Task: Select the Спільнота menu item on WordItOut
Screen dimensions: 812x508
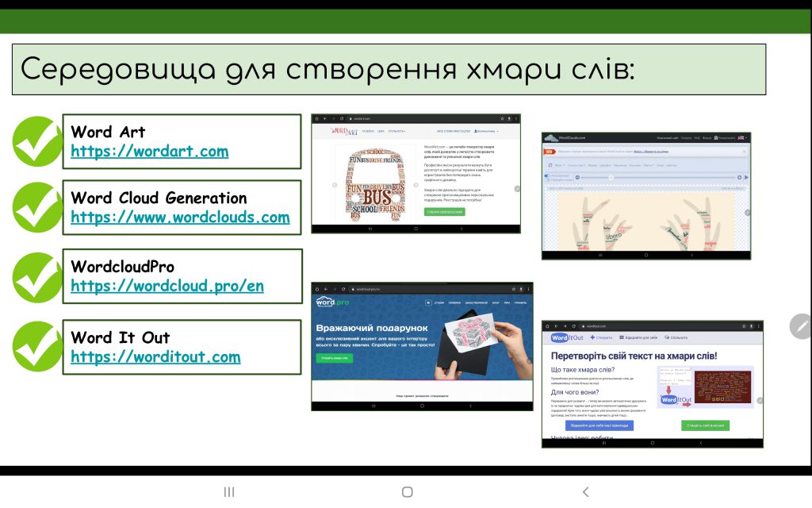Action: point(679,337)
